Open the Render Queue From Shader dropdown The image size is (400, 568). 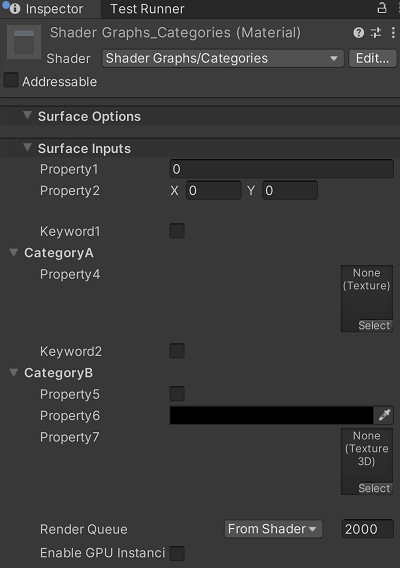273,529
